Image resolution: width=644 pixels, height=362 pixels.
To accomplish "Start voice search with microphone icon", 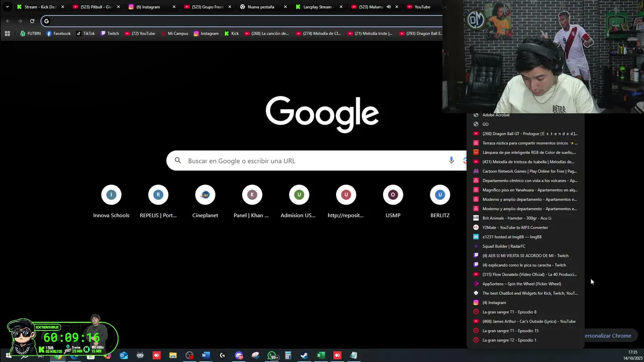I will [451, 160].
